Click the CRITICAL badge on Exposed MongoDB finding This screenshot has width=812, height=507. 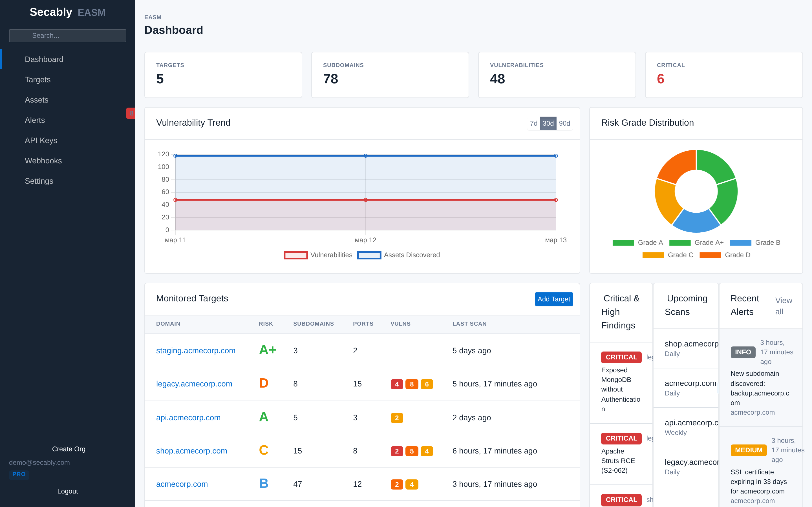click(621, 357)
